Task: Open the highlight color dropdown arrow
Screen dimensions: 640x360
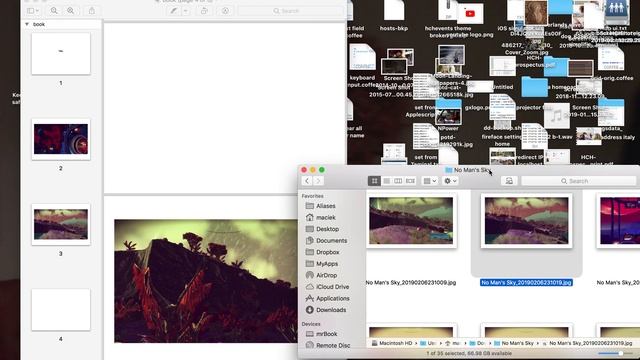Action: point(186,11)
